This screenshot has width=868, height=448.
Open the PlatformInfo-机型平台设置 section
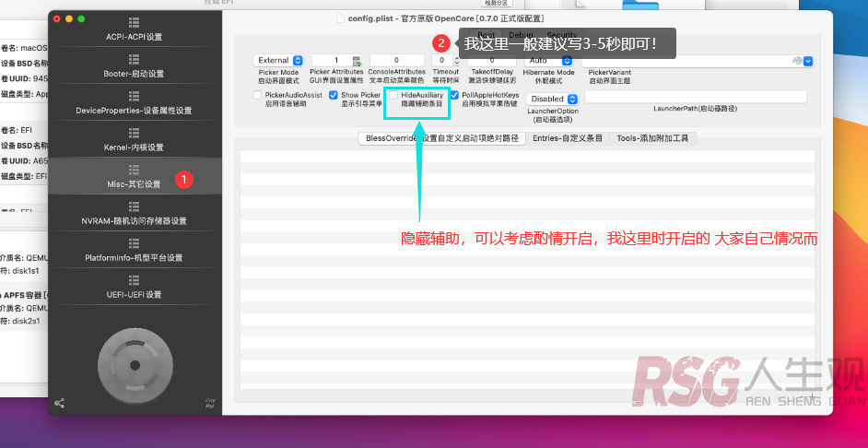134,250
